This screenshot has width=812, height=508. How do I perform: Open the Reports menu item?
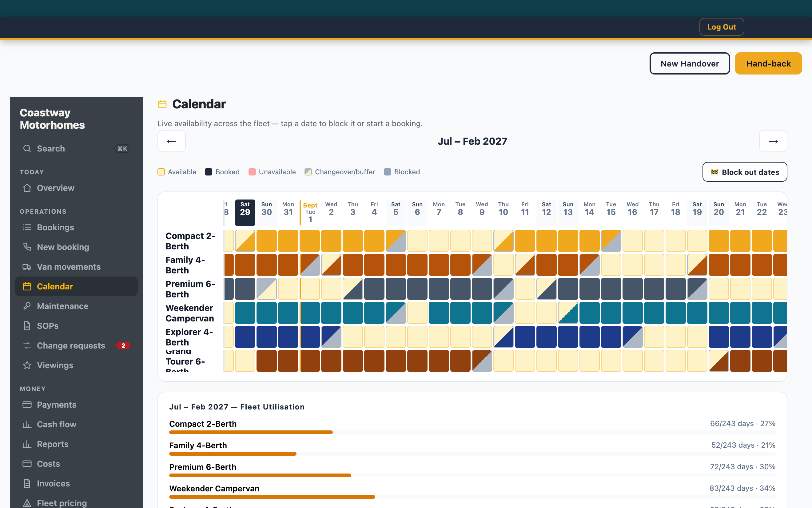tap(76, 444)
